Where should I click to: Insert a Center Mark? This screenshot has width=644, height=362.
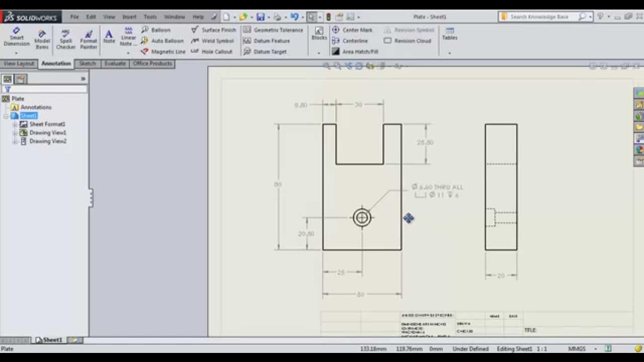pos(352,30)
